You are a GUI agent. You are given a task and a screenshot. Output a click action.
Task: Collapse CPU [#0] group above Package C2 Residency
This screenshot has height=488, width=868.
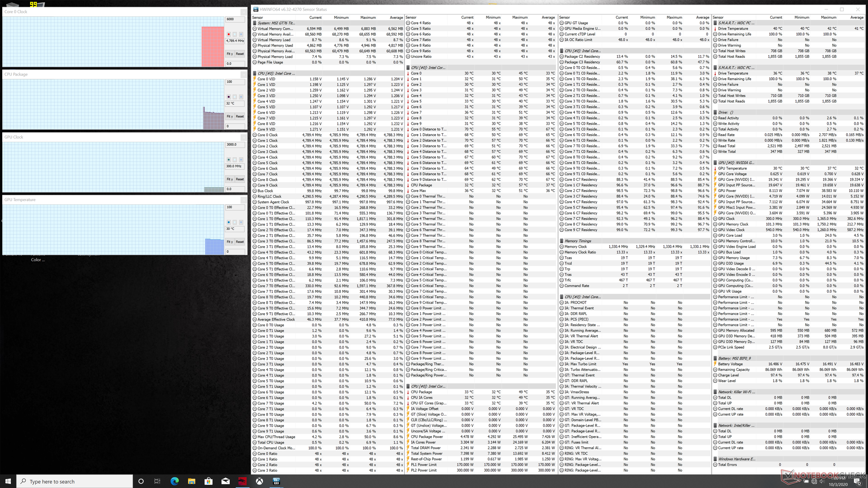point(562,51)
